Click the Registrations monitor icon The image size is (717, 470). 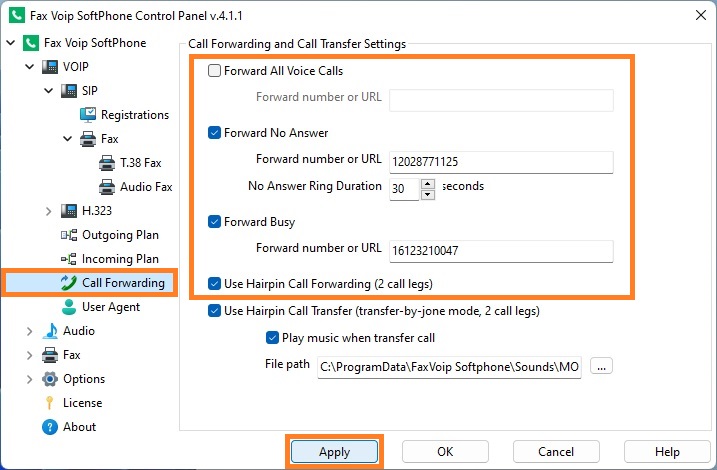(x=88, y=115)
